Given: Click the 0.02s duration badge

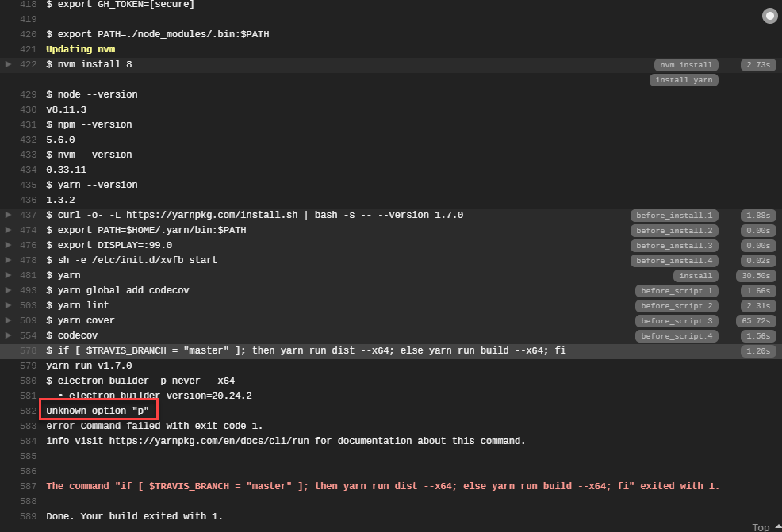Looking at the screenshot, I should (758, 260).
